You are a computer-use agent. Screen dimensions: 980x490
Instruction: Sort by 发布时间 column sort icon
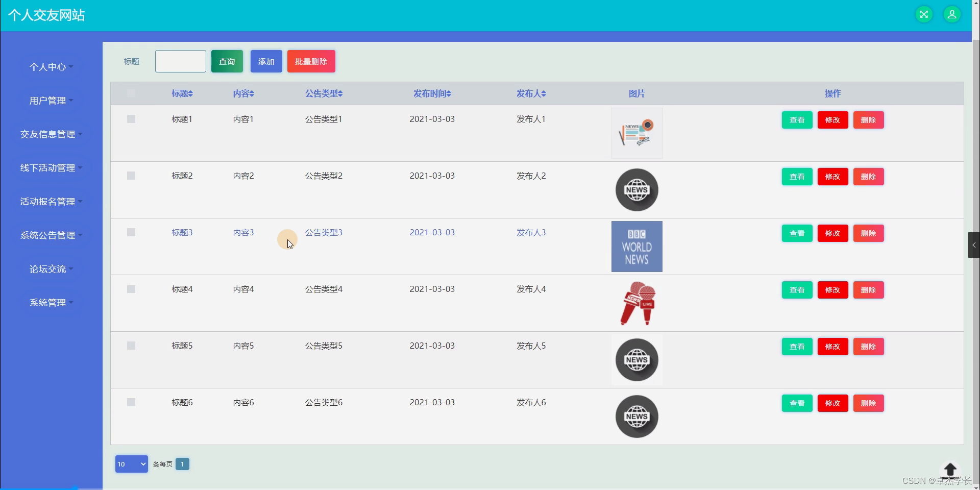[x=449, y=94]
